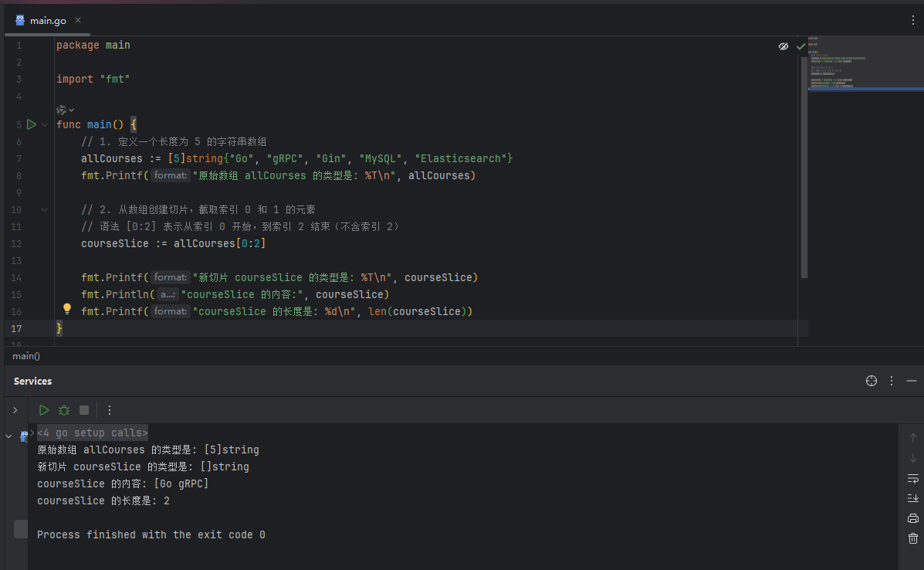This screenshot has height=570, width=924.
Task: Click the Services panel title
Action: [32, 382]
